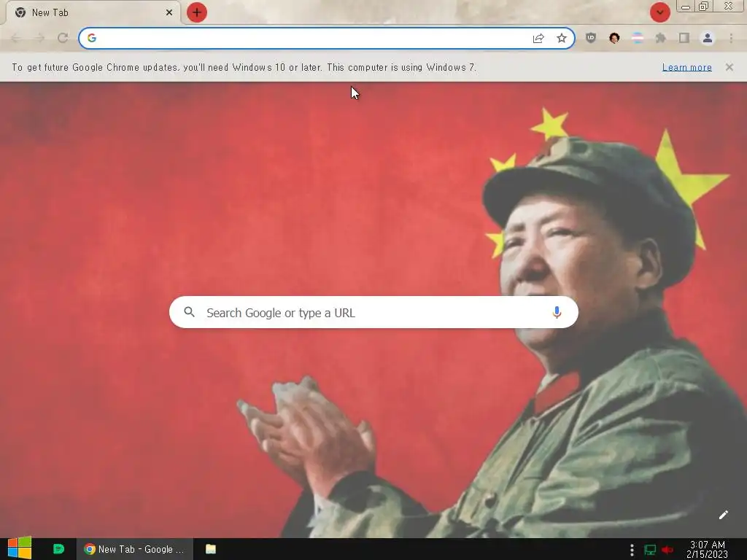
Task: Start voice search with the microphone
Action: coord(557,312)
